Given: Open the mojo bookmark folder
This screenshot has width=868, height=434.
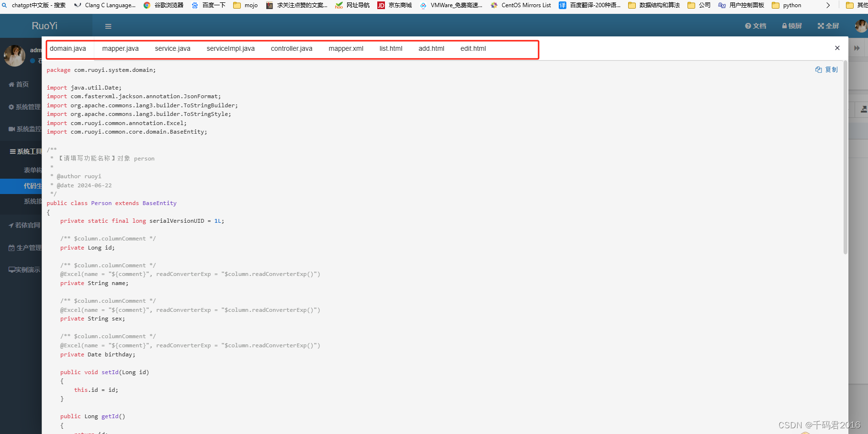Looking at the screenshot, I should pyautogui.click(x=246, y=5).
